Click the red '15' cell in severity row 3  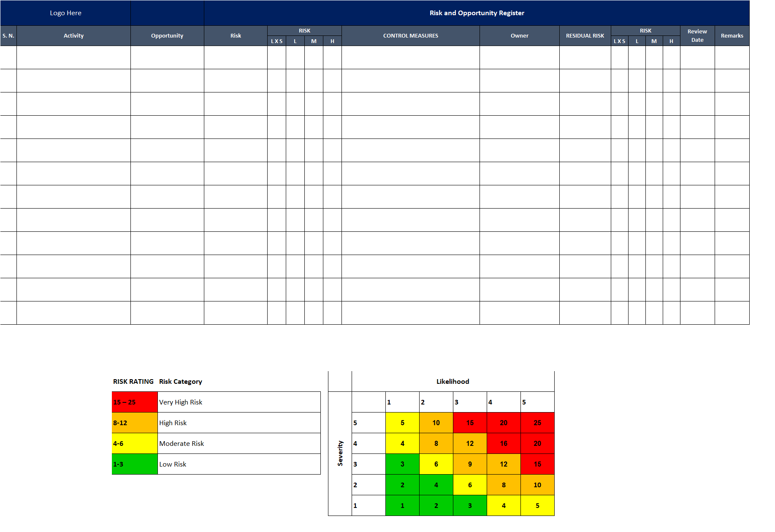tap(537, 464)
